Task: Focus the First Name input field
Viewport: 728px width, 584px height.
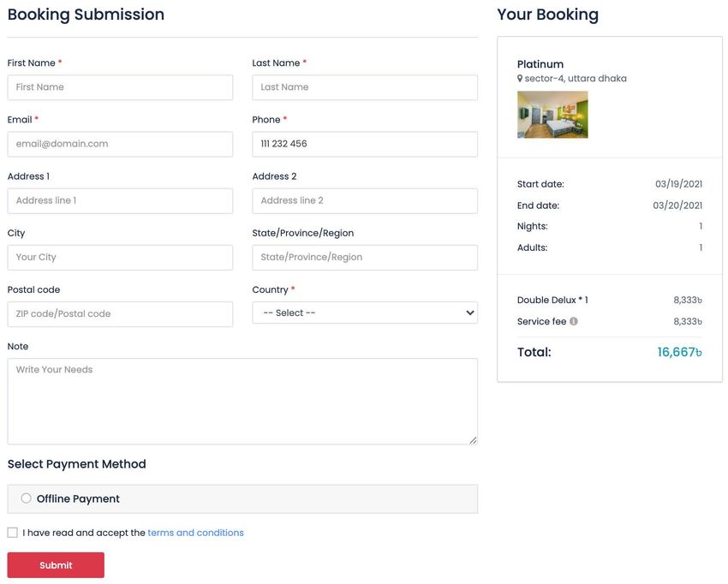Action: (x=120, y=87)
